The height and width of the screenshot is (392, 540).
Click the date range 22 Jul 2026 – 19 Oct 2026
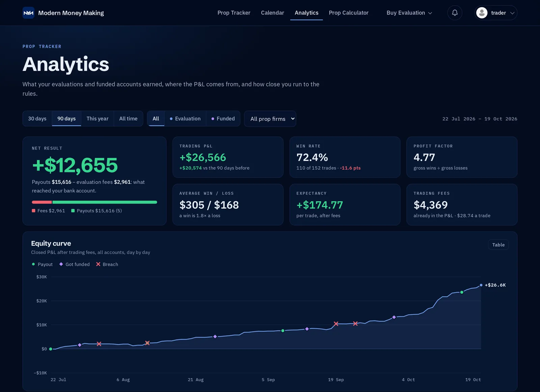480,119
